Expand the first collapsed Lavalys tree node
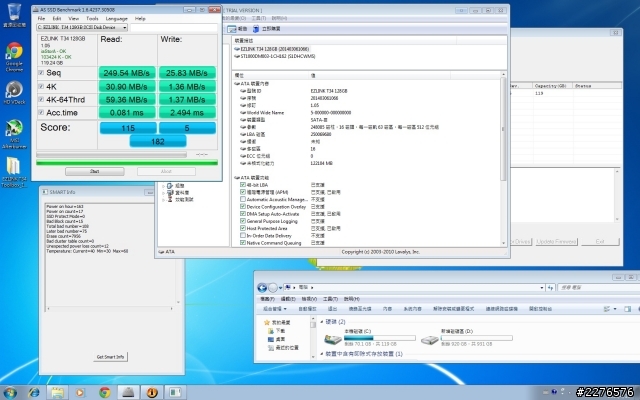Screen dimensions: 640x400 click(164, 186)
